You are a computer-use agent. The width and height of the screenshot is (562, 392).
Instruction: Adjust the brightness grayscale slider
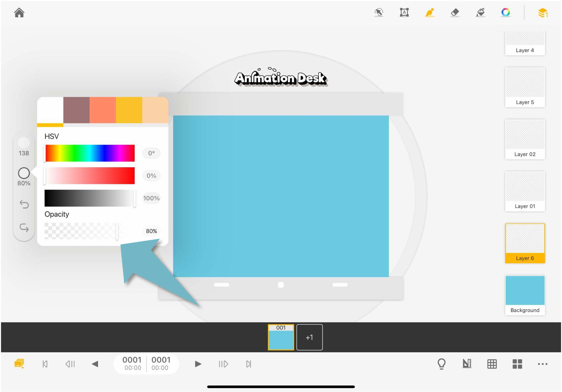(90, 198)
